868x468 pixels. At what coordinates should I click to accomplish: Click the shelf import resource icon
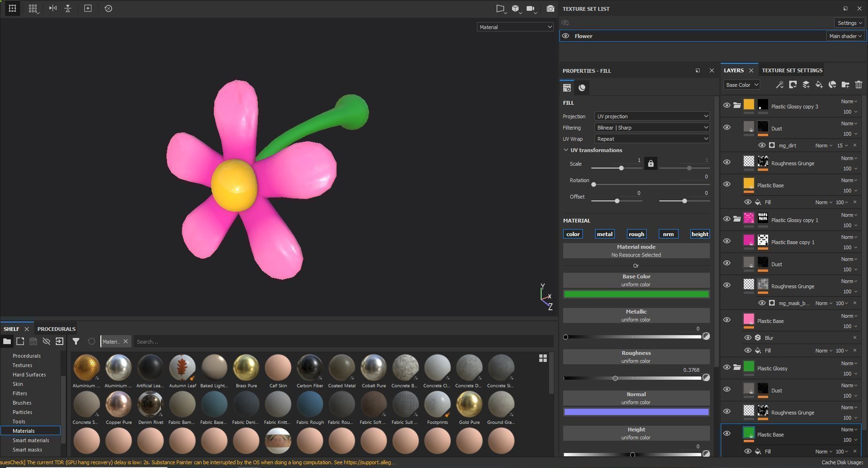(60, 341)
